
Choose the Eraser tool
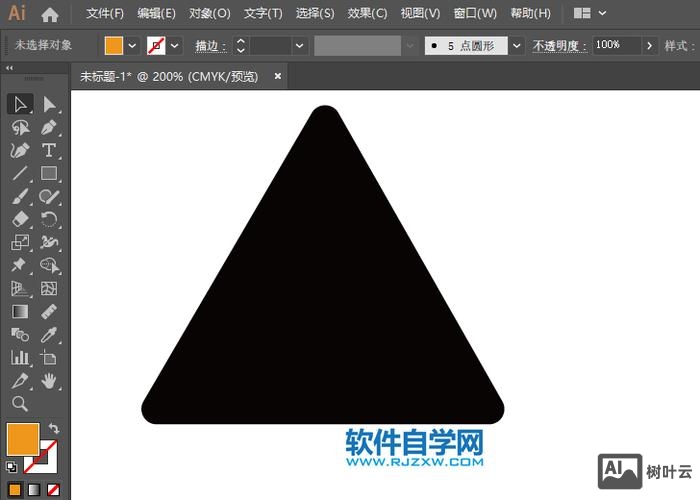tap(20, 219)
